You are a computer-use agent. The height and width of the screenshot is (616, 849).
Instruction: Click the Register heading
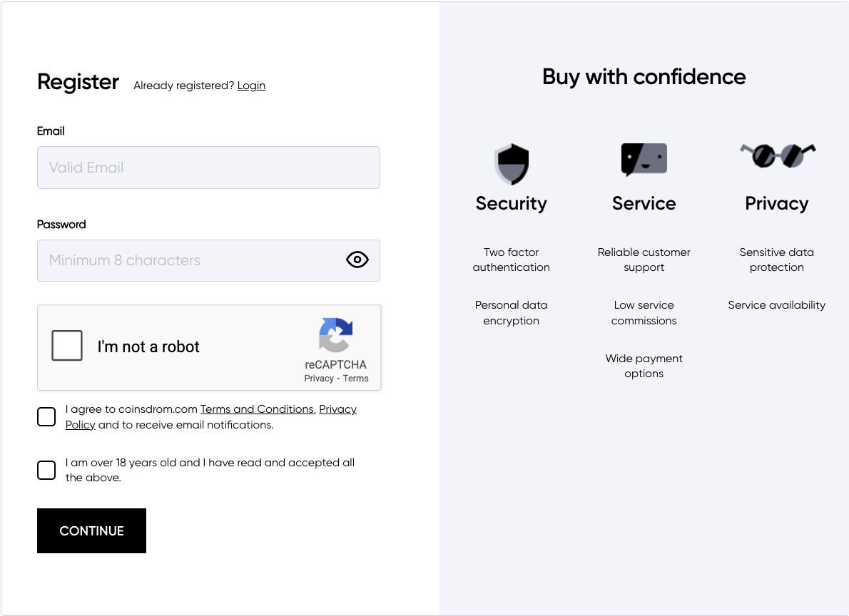(78, 82)
